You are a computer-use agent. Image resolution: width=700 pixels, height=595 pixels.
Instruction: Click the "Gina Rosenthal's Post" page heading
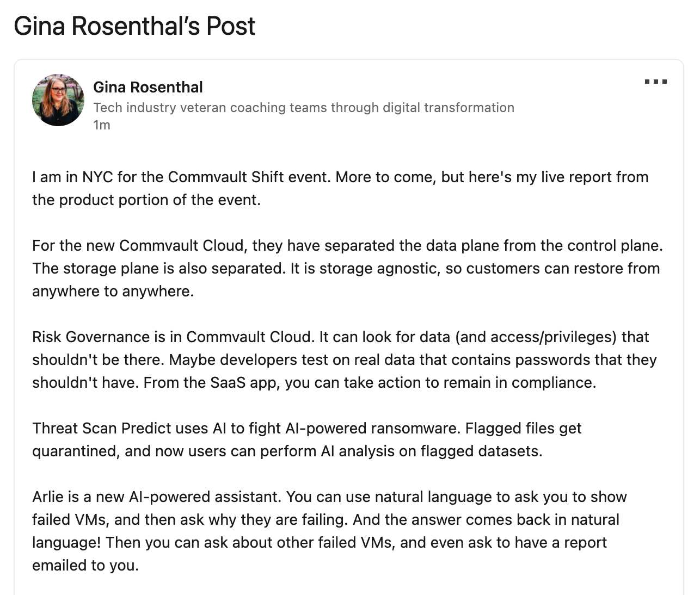click(x=134, y=27)
